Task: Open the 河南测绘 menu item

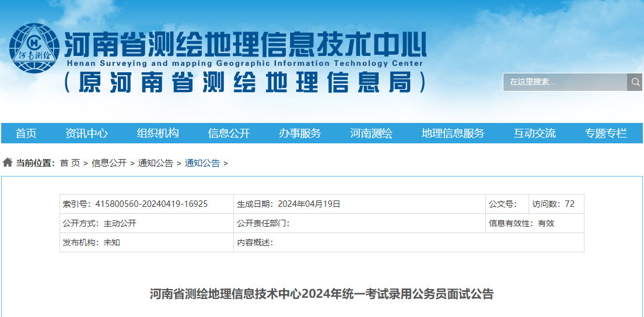Action: click(371, 133)
